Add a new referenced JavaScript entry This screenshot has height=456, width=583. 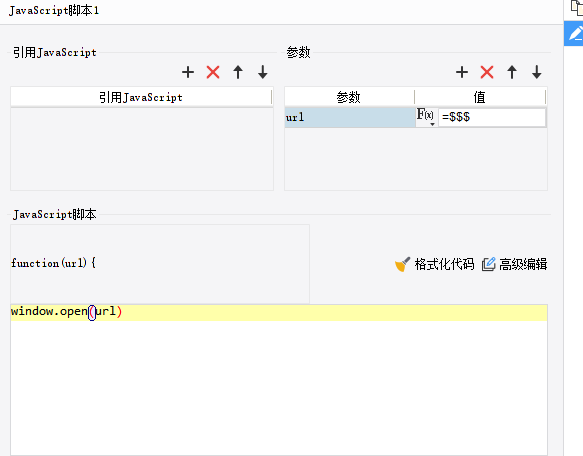[x=188, y=72]
